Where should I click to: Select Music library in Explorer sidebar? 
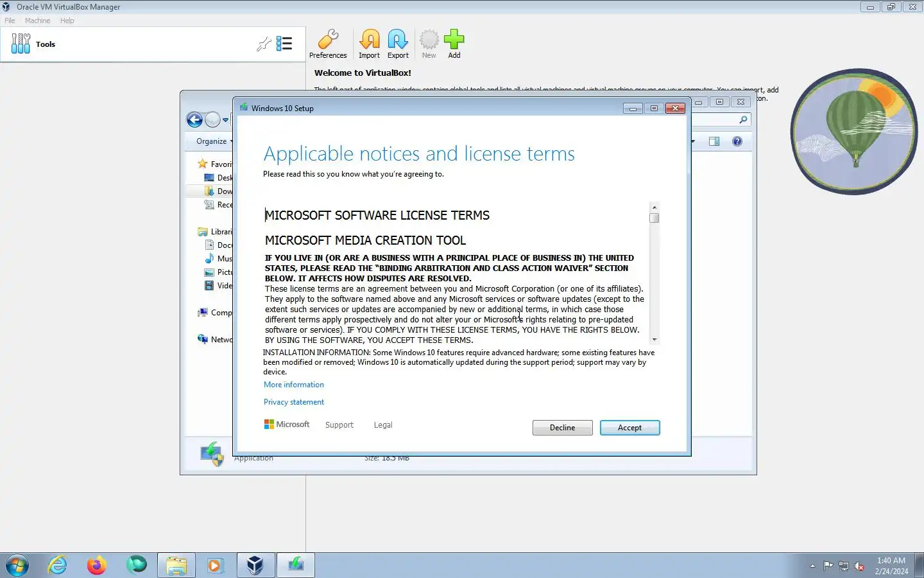(218, 258)
